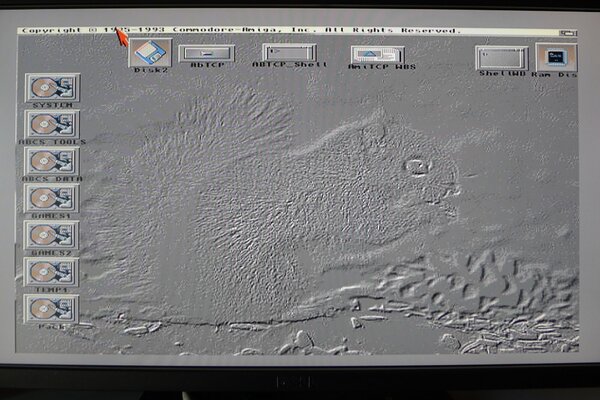The width and height of the screenshot is (600, 400).
Task: Open the SYSTEM hard drive icon
Action: [x=52, y=87]
